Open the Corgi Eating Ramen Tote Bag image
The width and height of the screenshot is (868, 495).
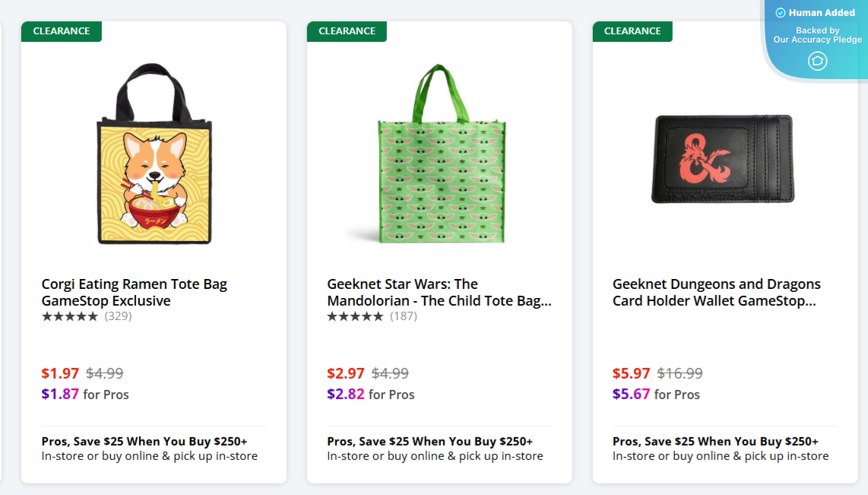[x=154, y=155]
